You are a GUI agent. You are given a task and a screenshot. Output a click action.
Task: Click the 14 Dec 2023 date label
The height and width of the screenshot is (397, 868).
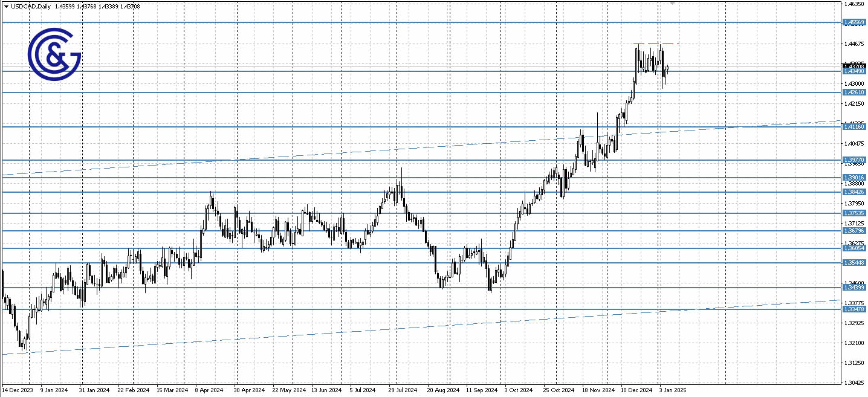click(x=17, y=390)
